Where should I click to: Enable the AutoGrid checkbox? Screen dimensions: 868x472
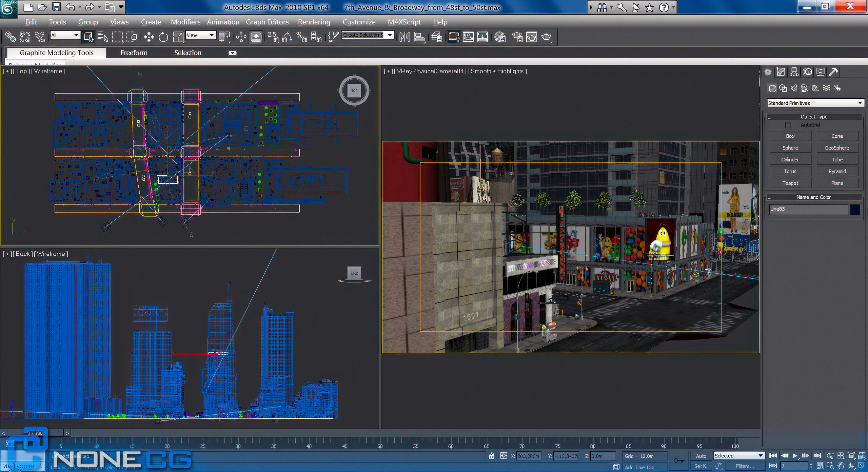tap(788, 125)
